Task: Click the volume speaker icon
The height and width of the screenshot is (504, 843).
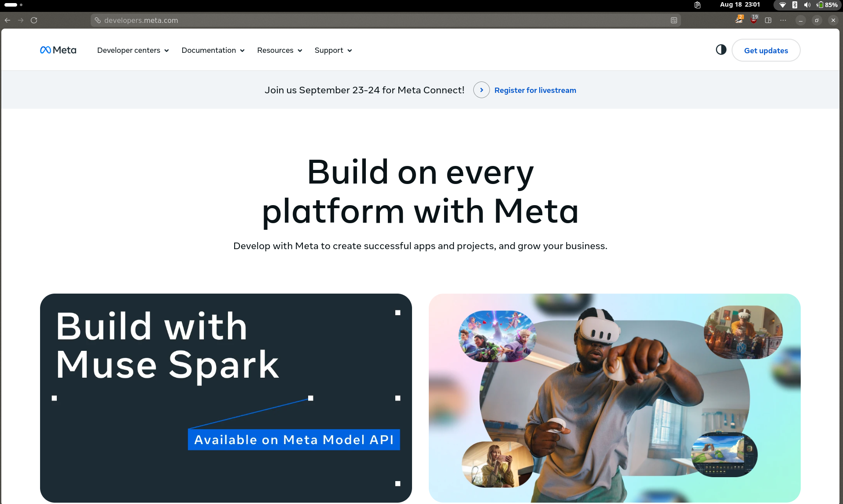Action: click(807, 5)
